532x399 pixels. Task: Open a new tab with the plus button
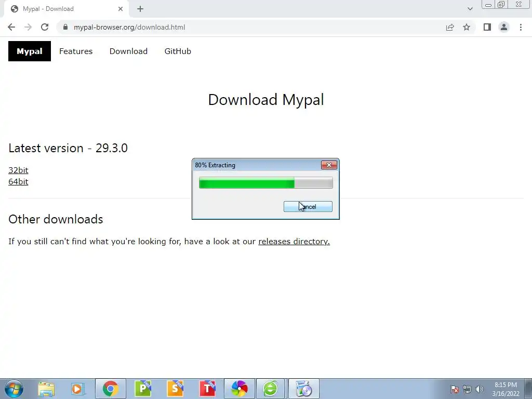click(x=140, y=9)
